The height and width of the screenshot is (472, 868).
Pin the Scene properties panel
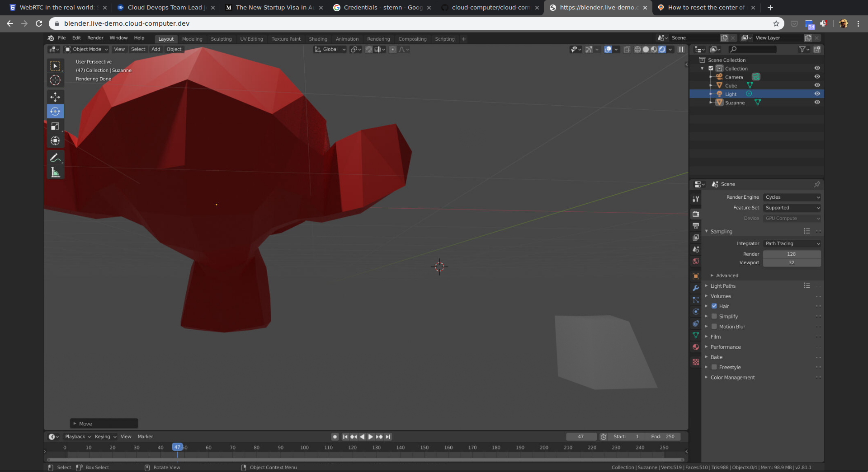tap(817, 184)
